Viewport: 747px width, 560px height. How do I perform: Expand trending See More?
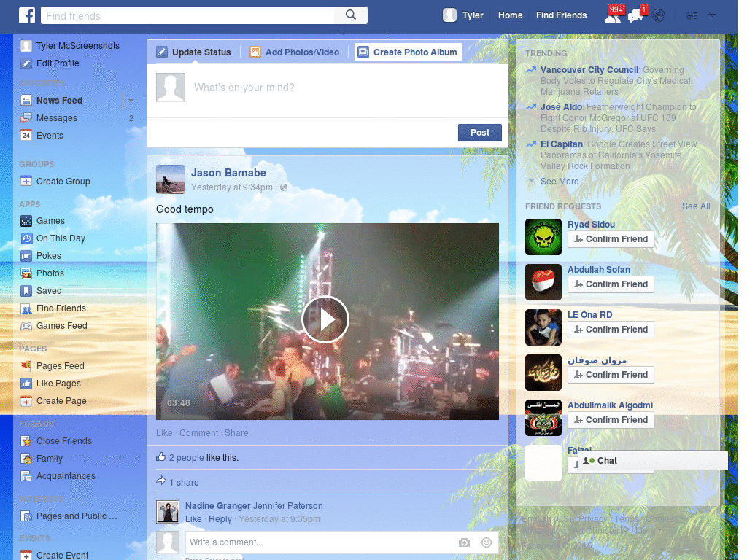560,182
